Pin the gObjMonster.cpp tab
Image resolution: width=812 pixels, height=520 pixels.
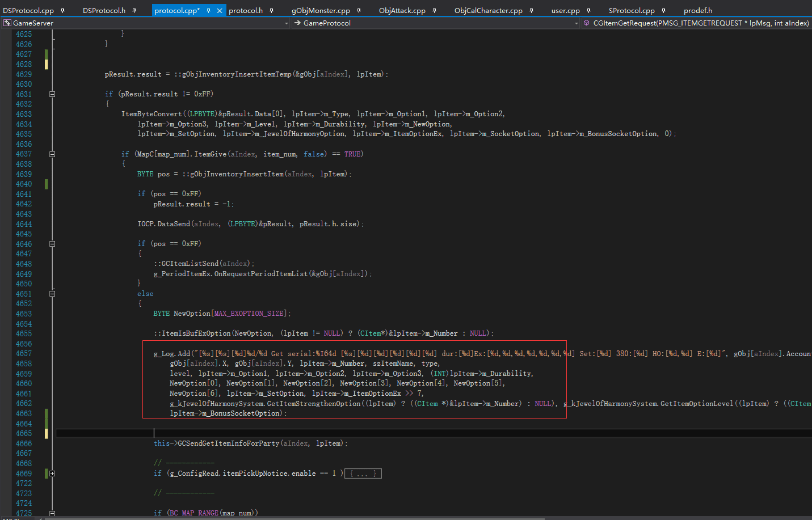pos(359,10)
